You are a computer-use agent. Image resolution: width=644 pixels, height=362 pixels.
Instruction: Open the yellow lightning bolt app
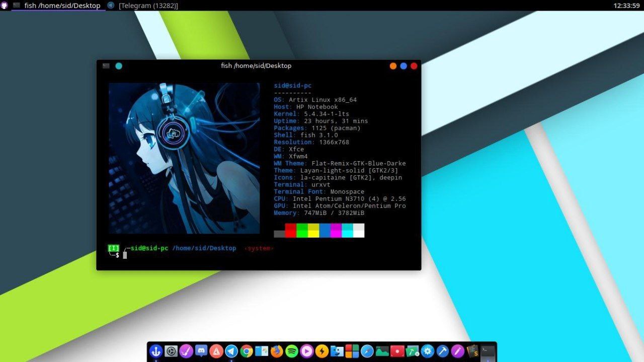pyautogui.click(x=322, y=351)
